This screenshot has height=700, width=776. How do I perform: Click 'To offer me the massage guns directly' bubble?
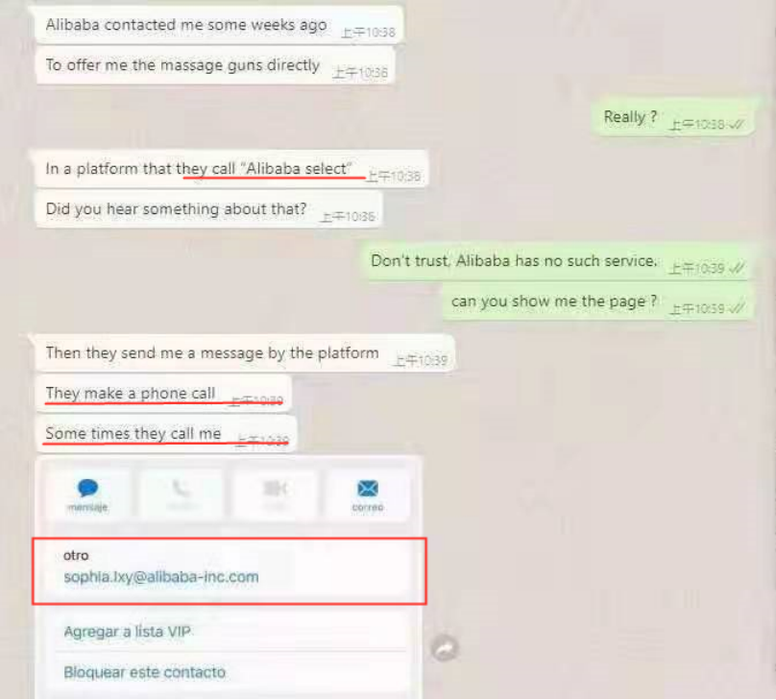[215, 66]
